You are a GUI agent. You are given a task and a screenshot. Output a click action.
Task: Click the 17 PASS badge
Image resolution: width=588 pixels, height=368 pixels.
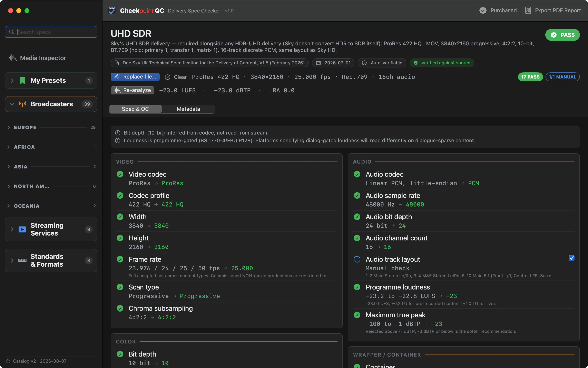coord(530,77)
